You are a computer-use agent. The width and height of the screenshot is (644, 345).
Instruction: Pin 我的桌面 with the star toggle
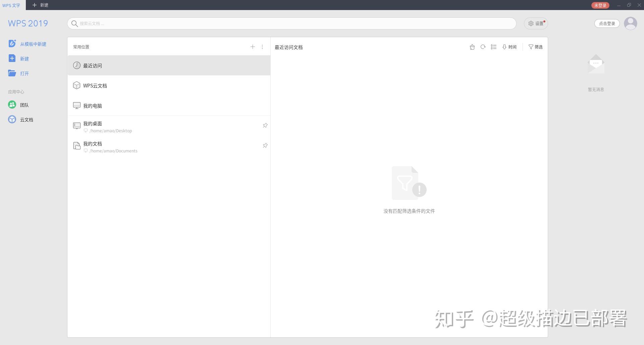click(x=265, y=125)
